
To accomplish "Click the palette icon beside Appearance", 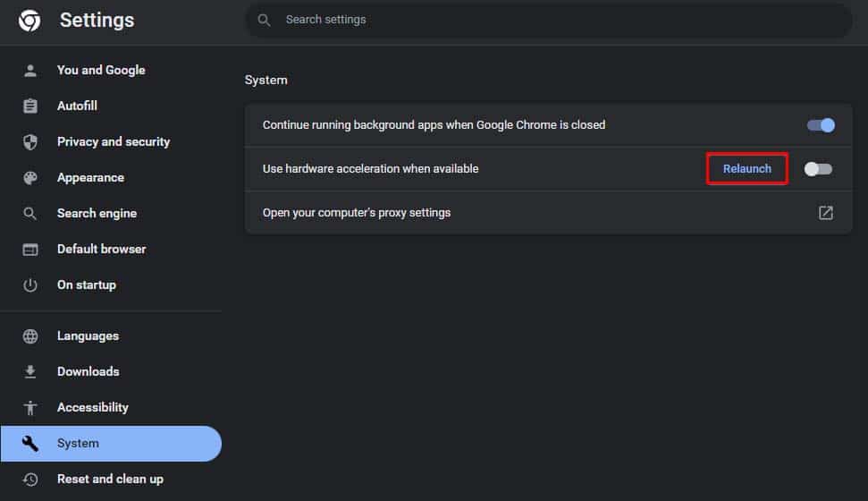I will (30, 178).
